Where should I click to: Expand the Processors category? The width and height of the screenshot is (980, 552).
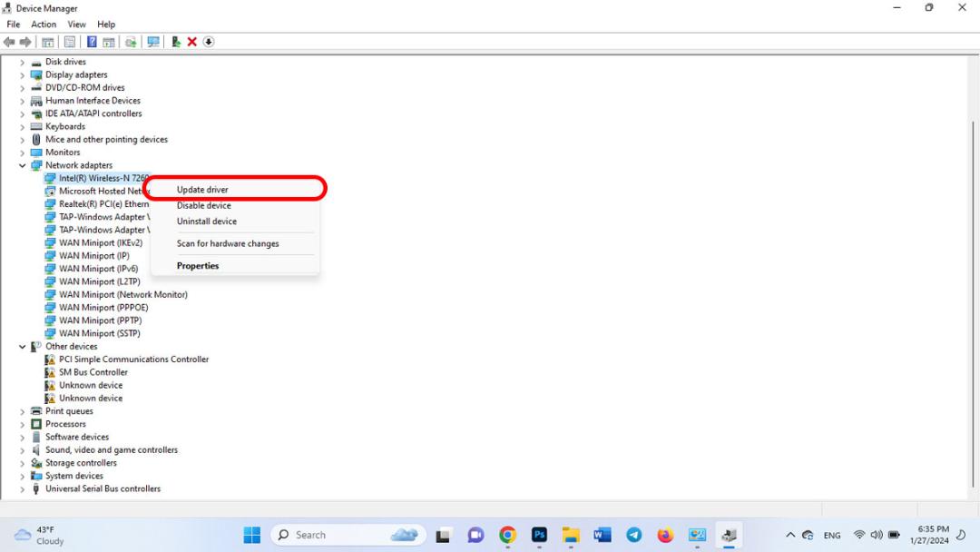23,425
